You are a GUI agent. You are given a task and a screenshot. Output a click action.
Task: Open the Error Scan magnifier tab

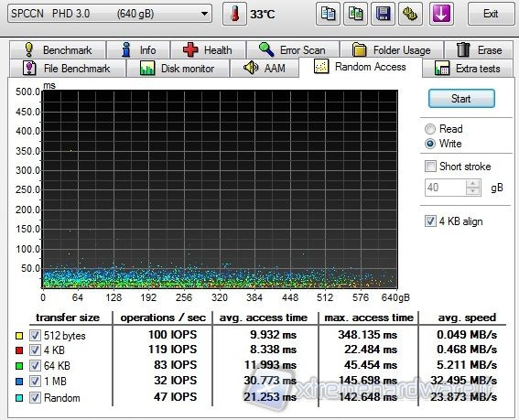click(293, 50)
